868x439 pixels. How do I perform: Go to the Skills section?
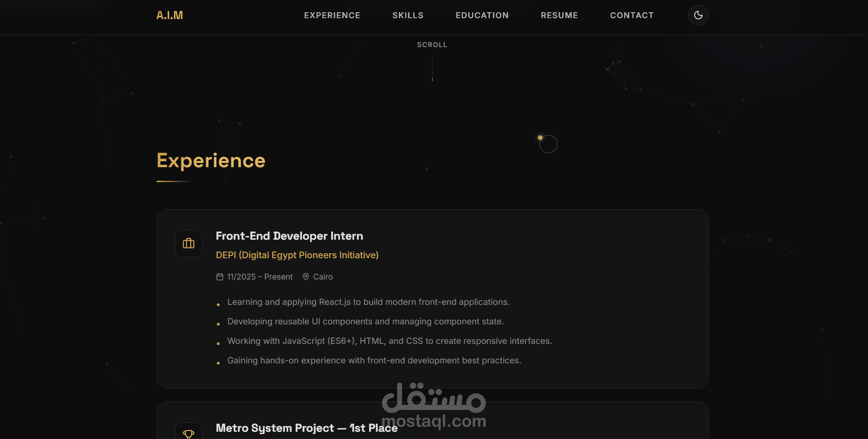coord(408,15)
